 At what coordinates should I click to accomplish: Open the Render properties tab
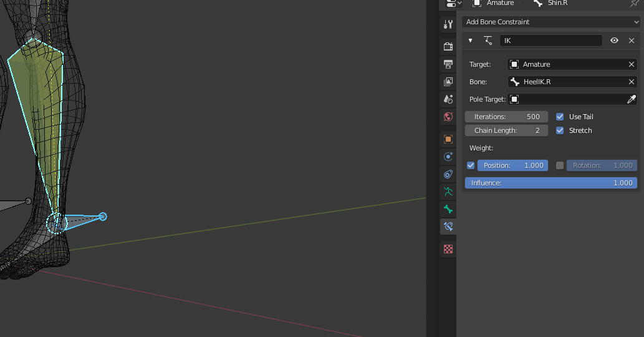click(448, 46)
